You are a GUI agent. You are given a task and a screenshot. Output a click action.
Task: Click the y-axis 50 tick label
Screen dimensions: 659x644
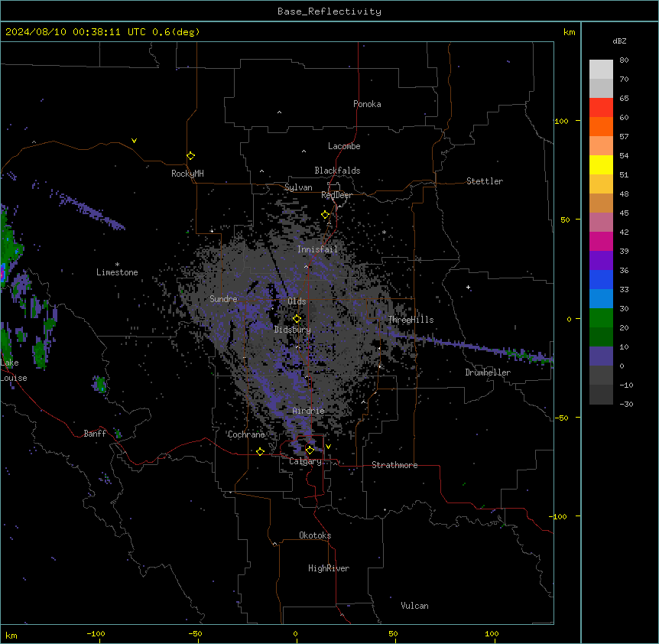click(x=565, y=220)
